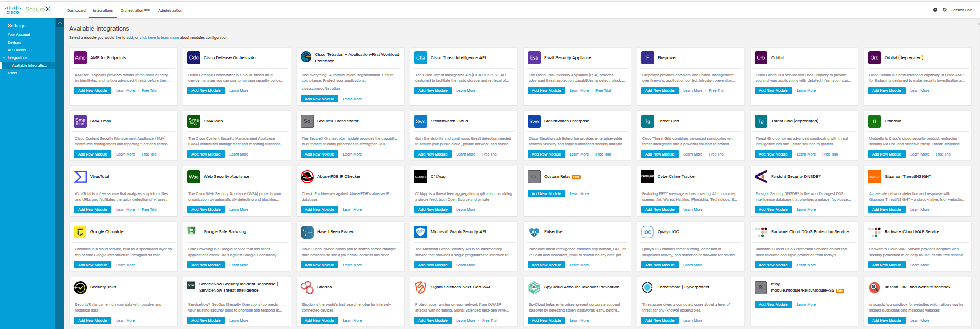Open the settings gear in the header
The width and height of the screenshot is (980, 329).
944,10
